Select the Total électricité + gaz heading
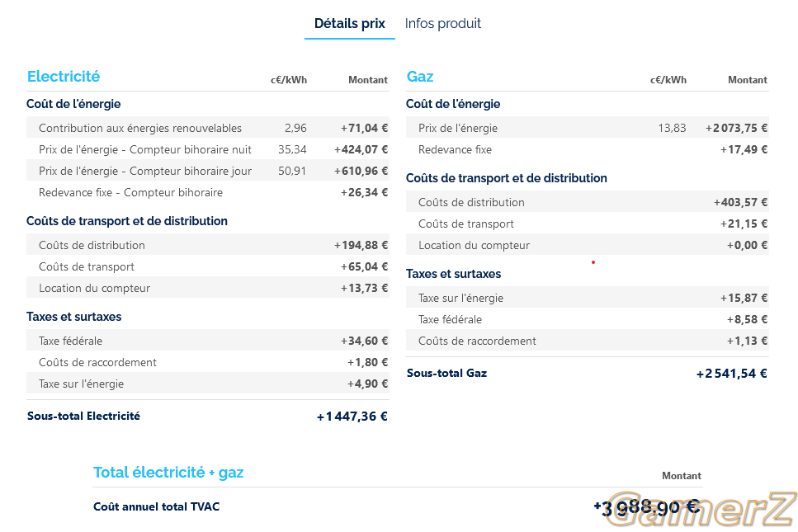Viewport: 798px width, 532px height. [168, 473]
